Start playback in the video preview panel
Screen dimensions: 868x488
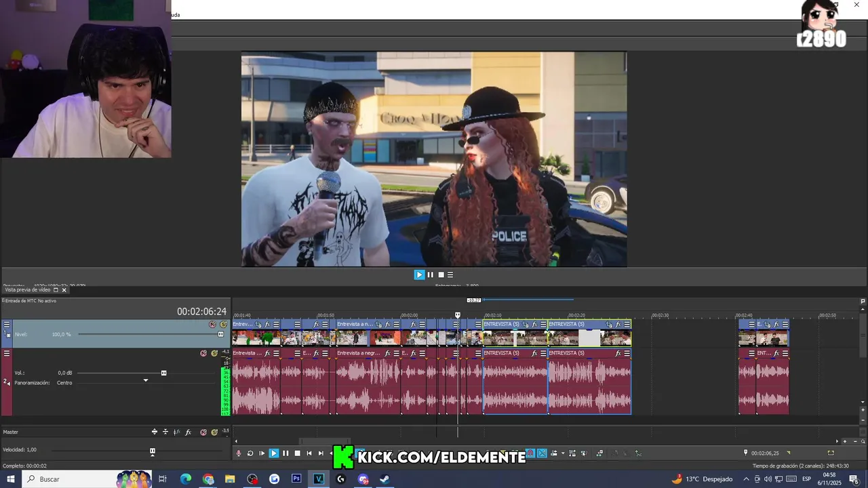419,274
